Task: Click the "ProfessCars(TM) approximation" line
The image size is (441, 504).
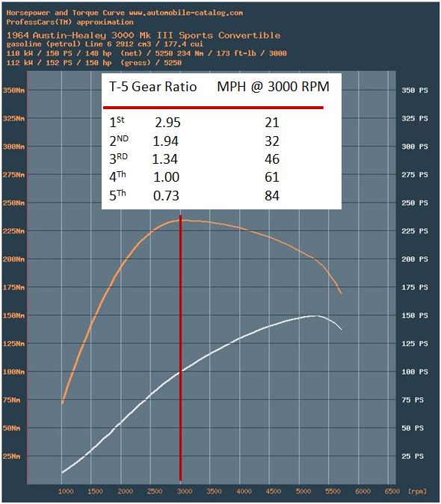Action: coord(70,22)
